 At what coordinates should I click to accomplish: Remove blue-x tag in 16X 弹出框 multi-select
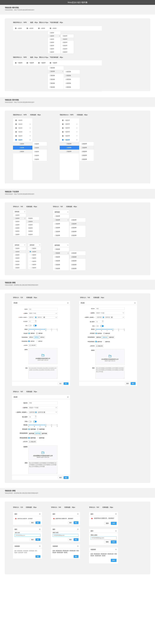(36, 412)
